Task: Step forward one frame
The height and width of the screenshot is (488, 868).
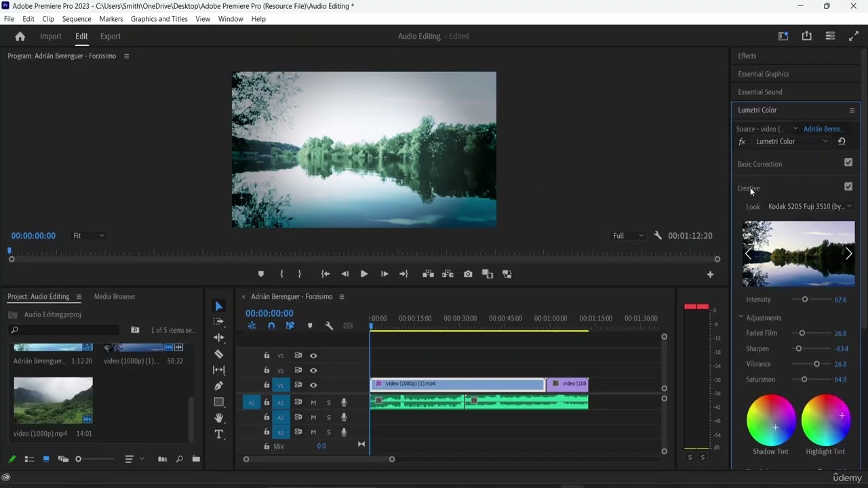Action: [384, 274]
